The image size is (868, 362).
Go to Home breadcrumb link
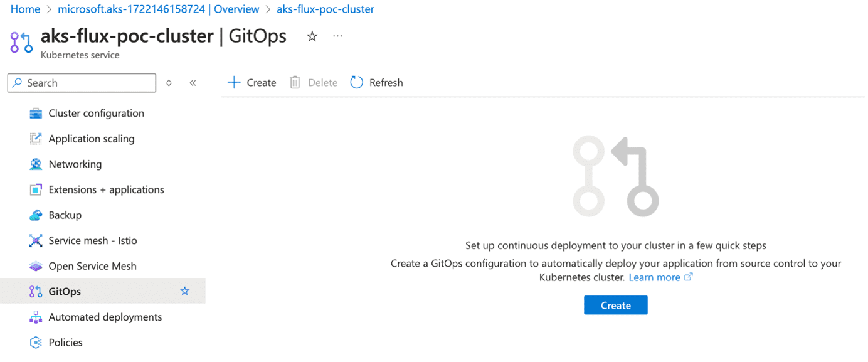click(25, 9)
